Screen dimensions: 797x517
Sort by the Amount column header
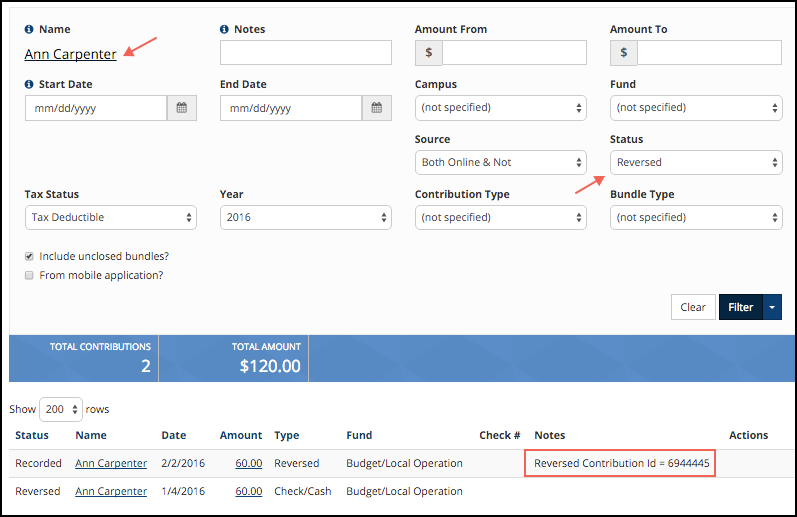click(241, 435)
